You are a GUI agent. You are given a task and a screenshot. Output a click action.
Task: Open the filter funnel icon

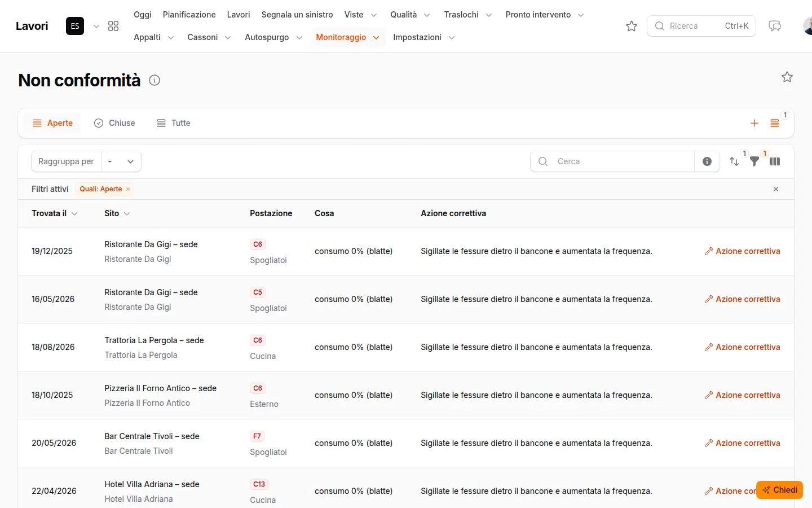(x=754, y=161)
